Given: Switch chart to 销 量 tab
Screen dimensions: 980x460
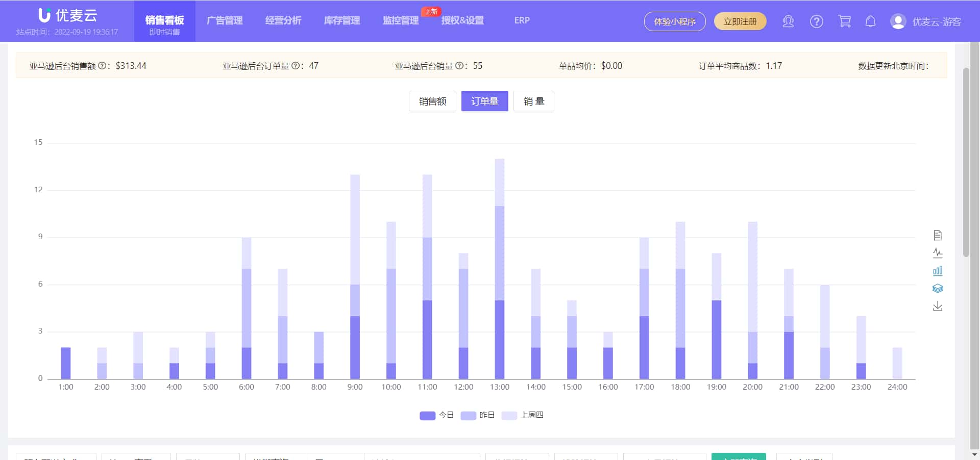Looking at the screenshot, I should [x=533, y=101].
